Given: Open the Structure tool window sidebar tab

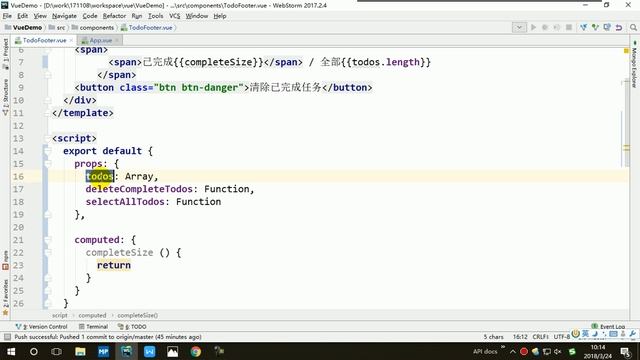Looking at the screenshot, I should [5, 97].
